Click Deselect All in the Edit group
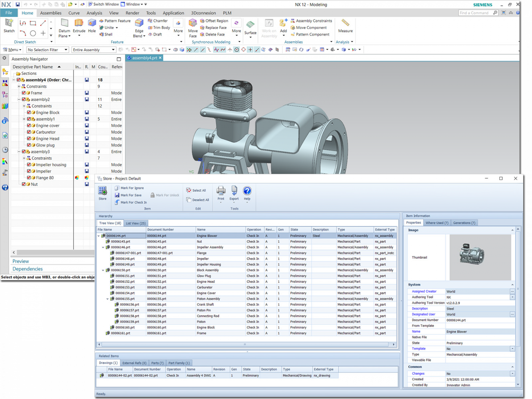 click(x=197, y=200)
